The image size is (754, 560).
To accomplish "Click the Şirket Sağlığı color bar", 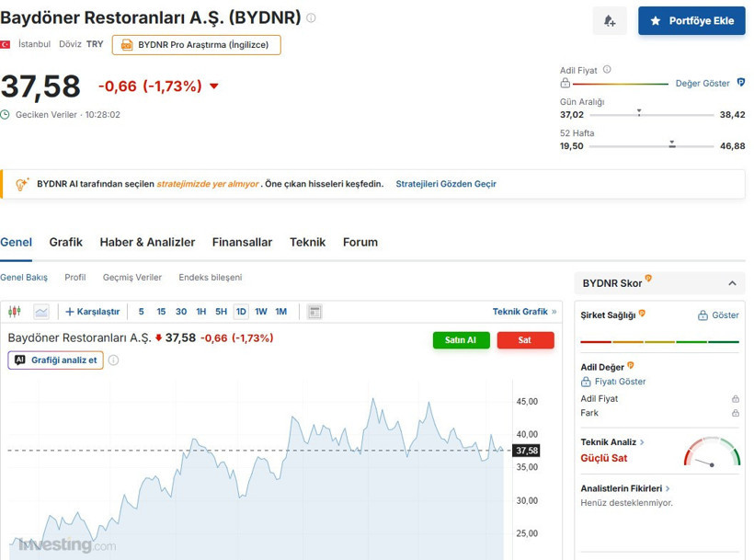I will click(659, 342).
